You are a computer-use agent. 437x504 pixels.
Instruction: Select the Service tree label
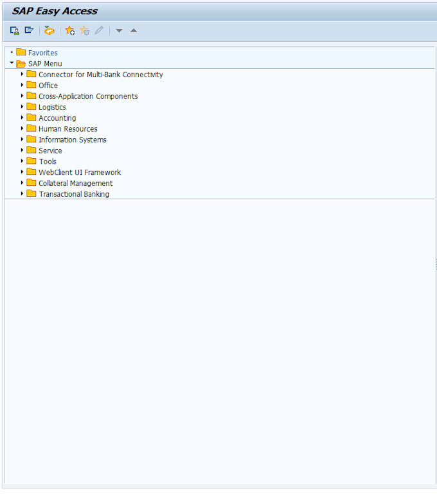(50, 150)
